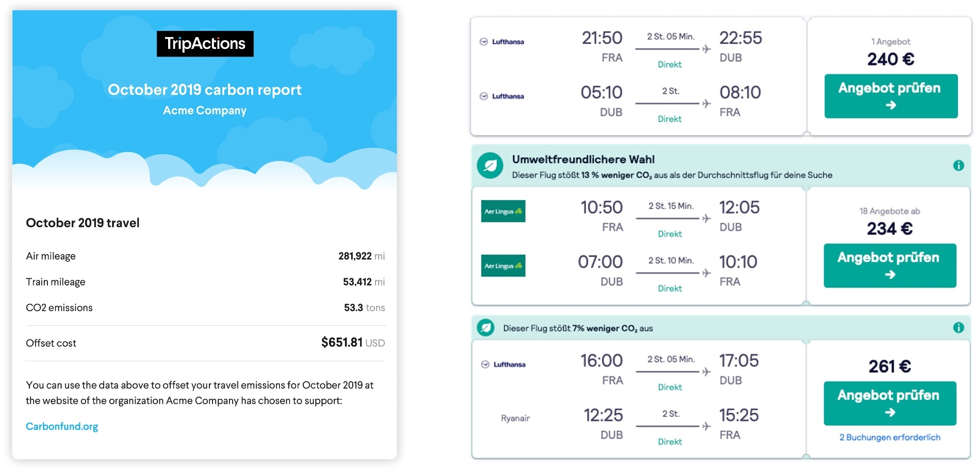Click the Offset cost label
Viewport: 980px width, 470px height.
point(51,343)
